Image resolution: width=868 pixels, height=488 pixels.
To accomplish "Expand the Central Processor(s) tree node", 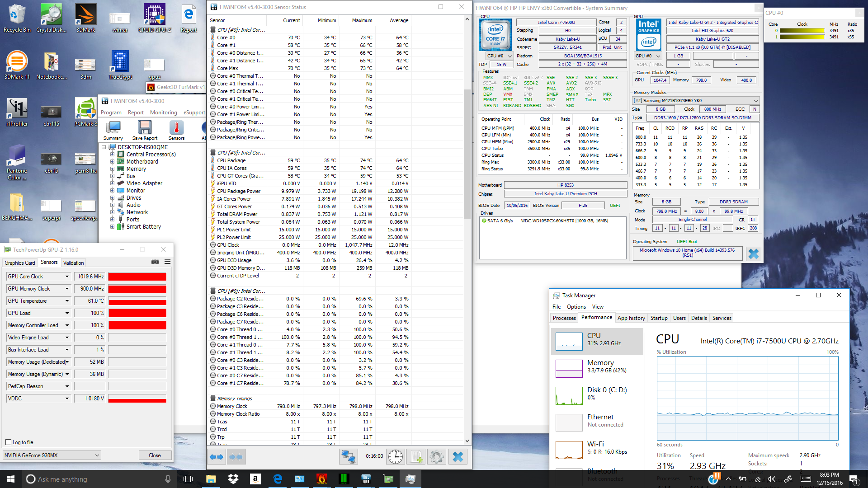I will pos(112,155).
